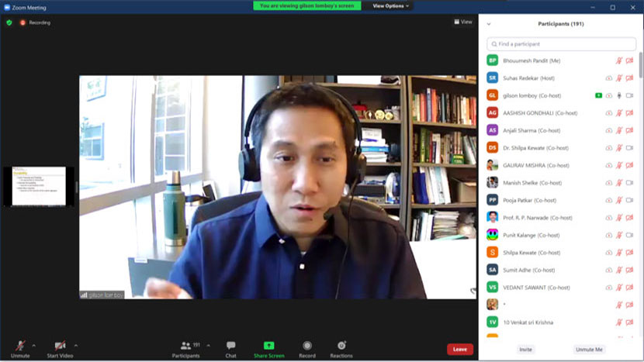Screen dimensions: 644x362
Task: Collapse the Participants panel chevron
Action: (x=489, y=24)
